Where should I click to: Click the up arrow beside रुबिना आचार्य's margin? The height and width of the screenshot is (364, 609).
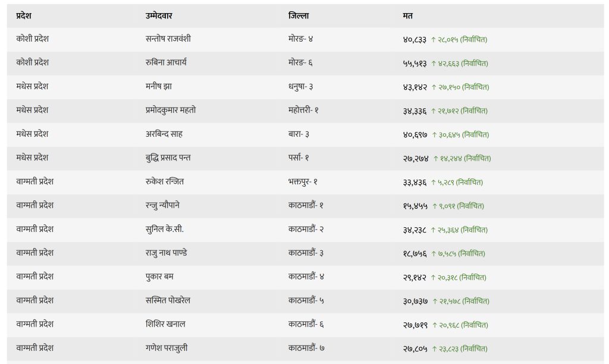point(434,64)
